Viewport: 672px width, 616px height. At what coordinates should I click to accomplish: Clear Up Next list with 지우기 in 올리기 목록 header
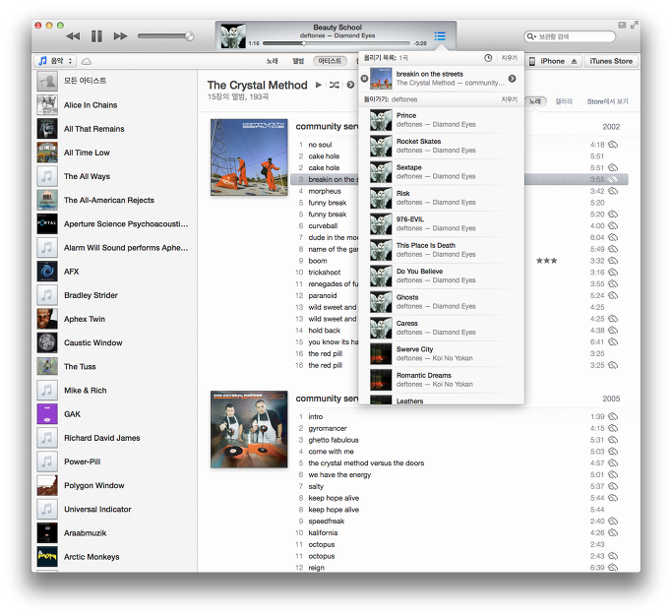click(x=509, y=58)
